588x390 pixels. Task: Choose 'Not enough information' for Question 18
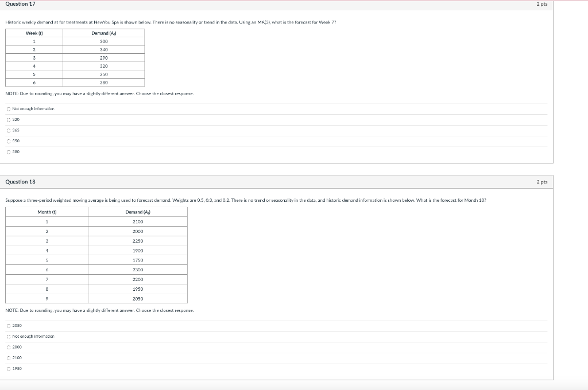tap(8, 336)
